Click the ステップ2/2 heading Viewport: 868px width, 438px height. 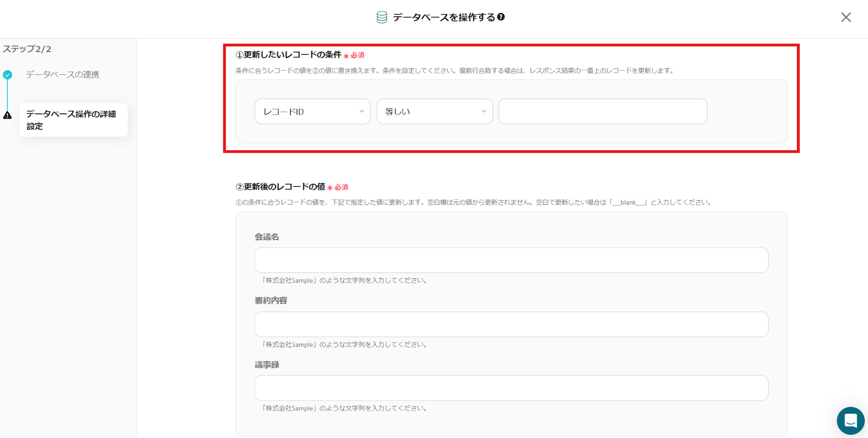[x=27, y=49]
